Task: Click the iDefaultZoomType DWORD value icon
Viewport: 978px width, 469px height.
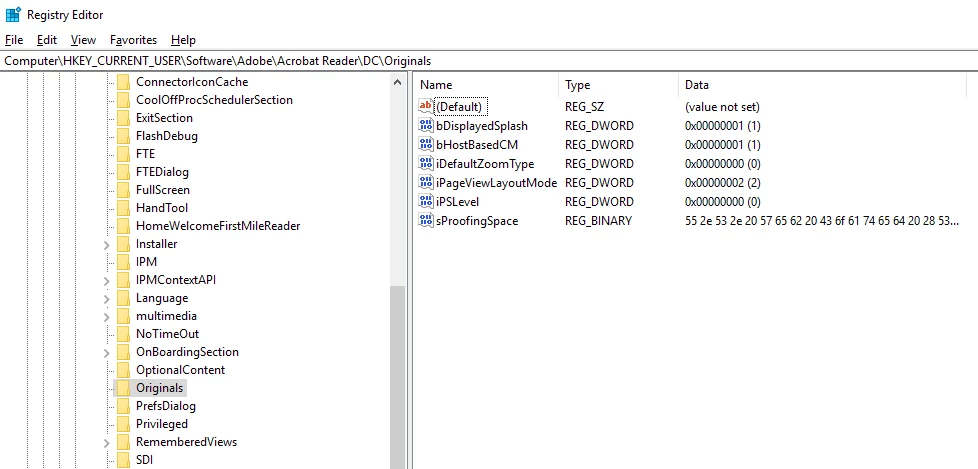Action: coord(426,163)
